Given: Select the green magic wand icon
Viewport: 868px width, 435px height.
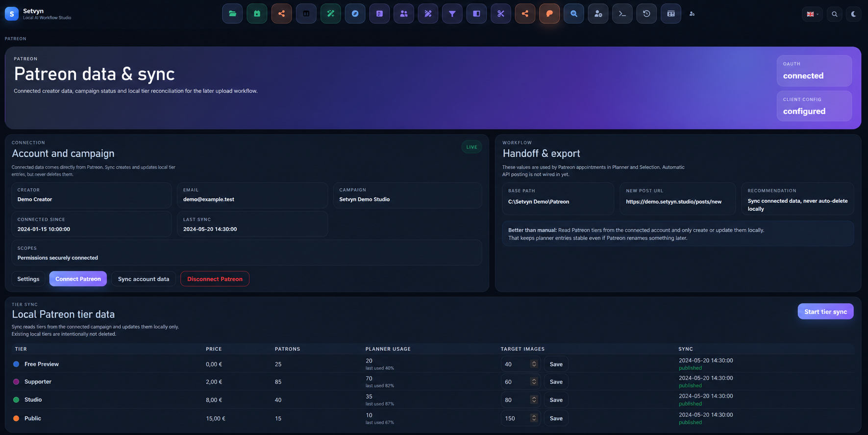Looking at the screenshot, I should tap(330, 14).
